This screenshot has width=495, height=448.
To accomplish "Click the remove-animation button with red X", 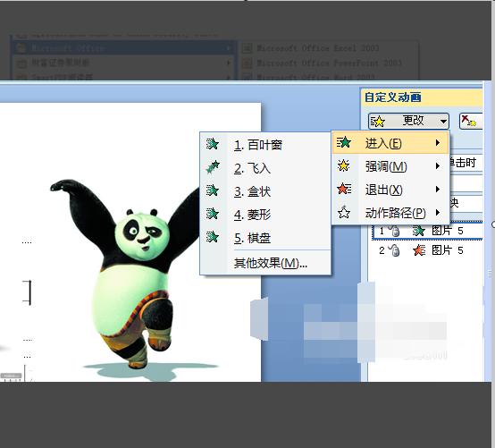I will tap(471, 121).
